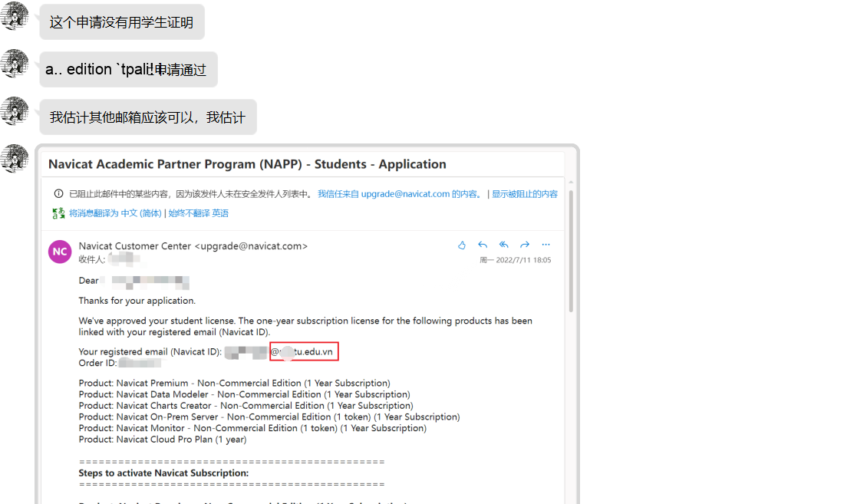Click the 'Navicat Data Modeler' product line
The width and height of the screenshot is (867, 504).
click(x=245, y=394)
